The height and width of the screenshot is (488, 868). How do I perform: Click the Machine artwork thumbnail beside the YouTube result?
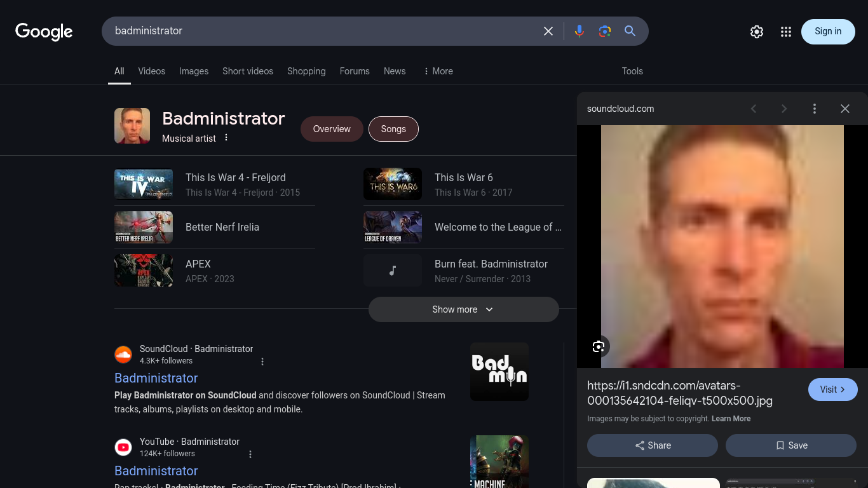point(499,461)
